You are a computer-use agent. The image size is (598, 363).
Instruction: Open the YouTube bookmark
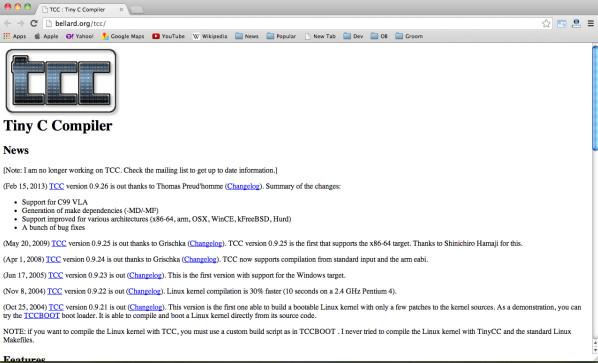168,36
